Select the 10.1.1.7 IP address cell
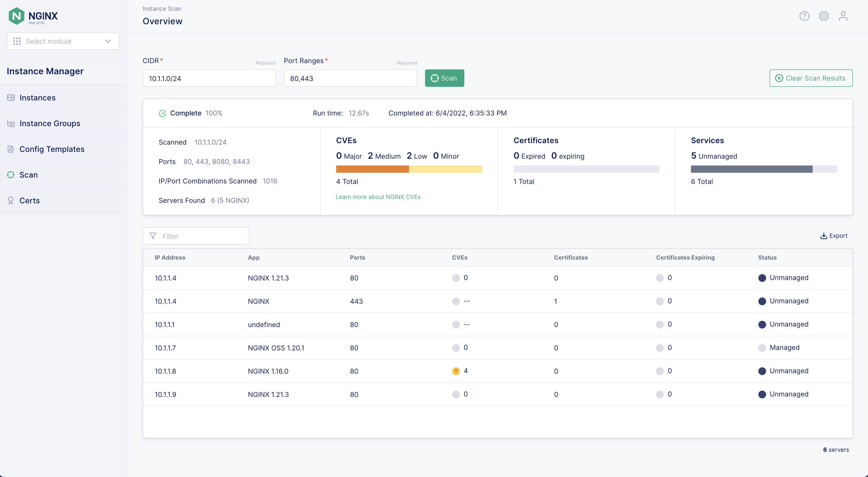The width and height of the screenshot is (868, 477). pyautogui.click(x=165, y=348)
